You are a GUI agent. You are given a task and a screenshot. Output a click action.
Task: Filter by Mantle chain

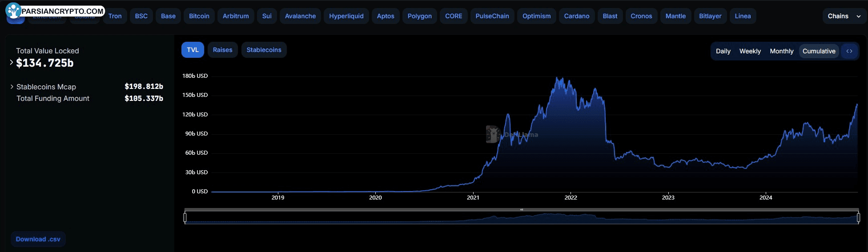point(675,16)
